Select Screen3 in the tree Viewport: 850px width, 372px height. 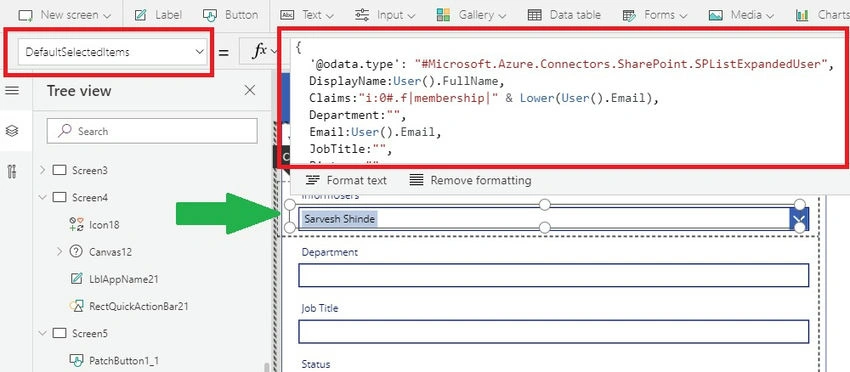coord(90,170)
